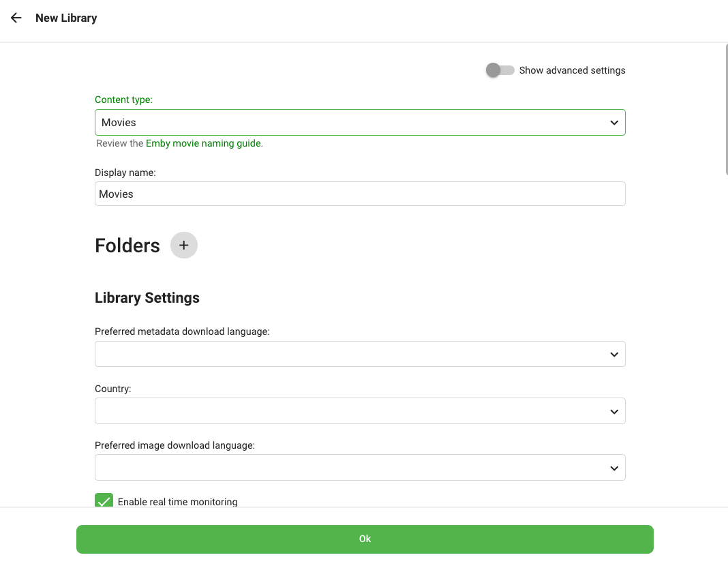Click the New Library page title

[x=66, y=18]
